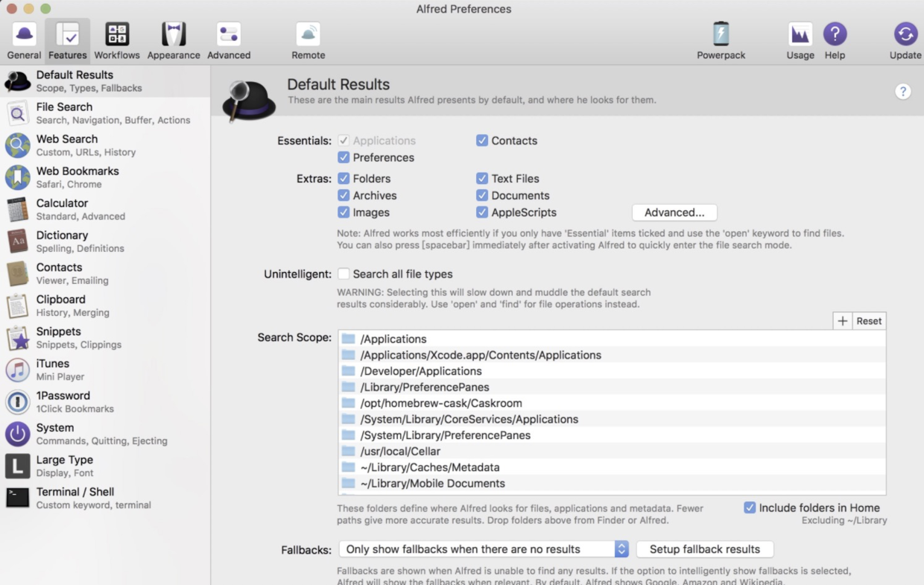Viewport: 924px width, 585px height.
Task: View the Usage statistics
Action: (800, 41)
